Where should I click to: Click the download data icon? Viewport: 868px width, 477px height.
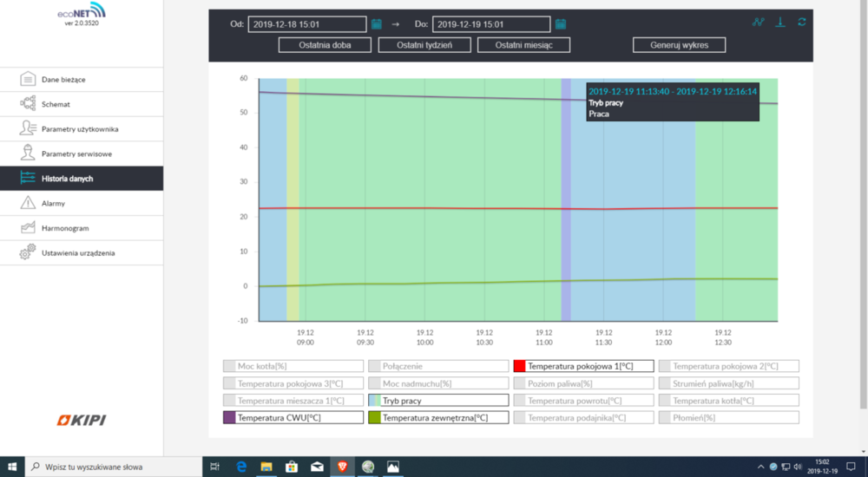pos(780,23)
